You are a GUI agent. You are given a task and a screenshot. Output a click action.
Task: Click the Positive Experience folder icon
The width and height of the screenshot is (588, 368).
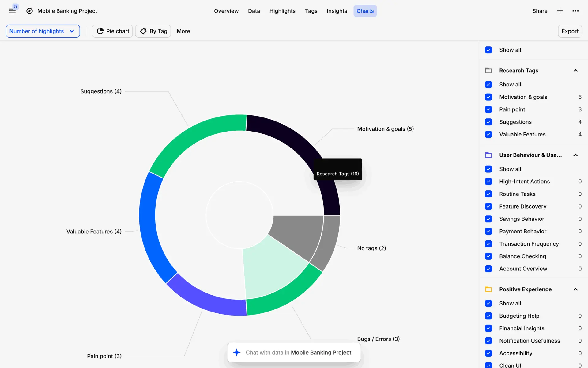(x=488, y=289)
